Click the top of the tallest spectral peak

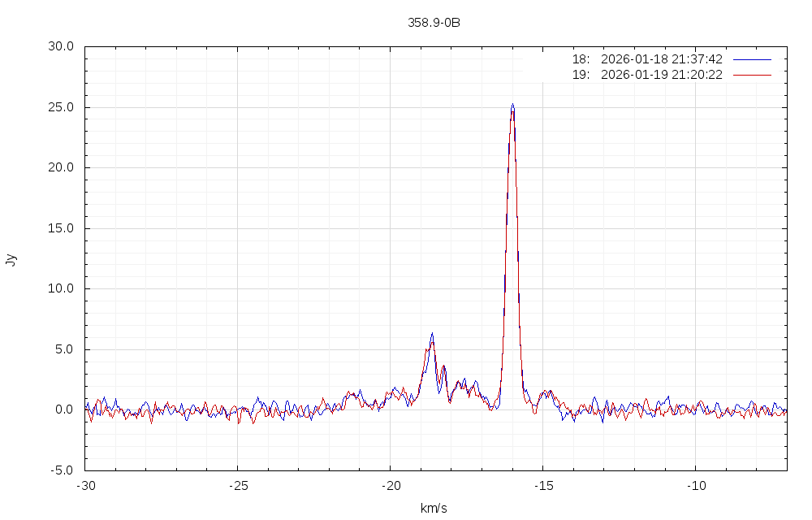click(512, 105)
